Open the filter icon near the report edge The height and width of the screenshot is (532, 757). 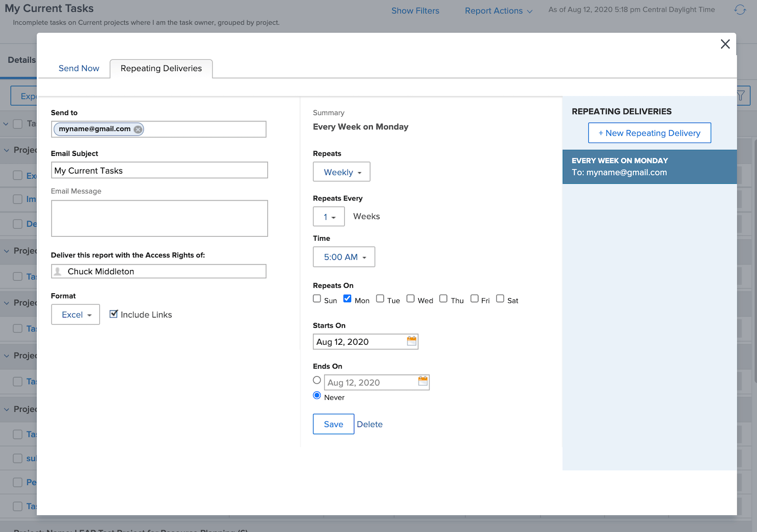click(x=740, y=95)
